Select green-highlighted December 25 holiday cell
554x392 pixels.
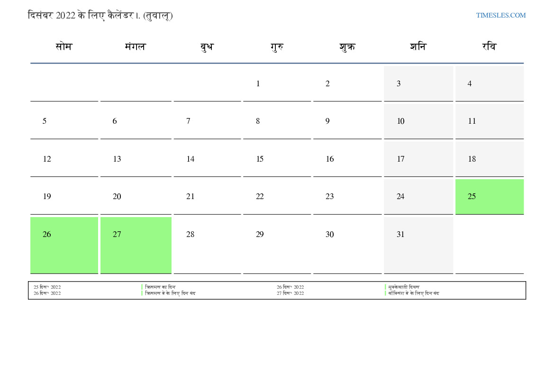point(489,197)
